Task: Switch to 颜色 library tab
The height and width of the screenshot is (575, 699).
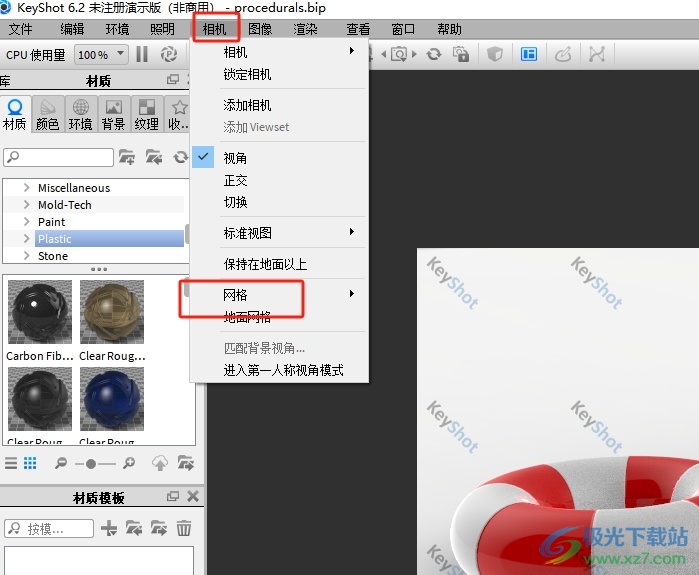Action: pyautogui.click(x=48, y=115)
